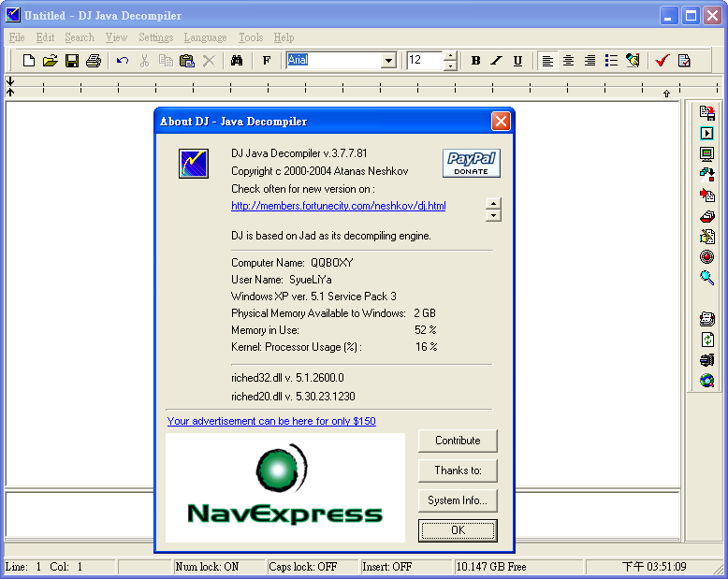This screenshot has height=579, width=728.
Task: Click the globe with magnifier icon
Action: point(707,381)
